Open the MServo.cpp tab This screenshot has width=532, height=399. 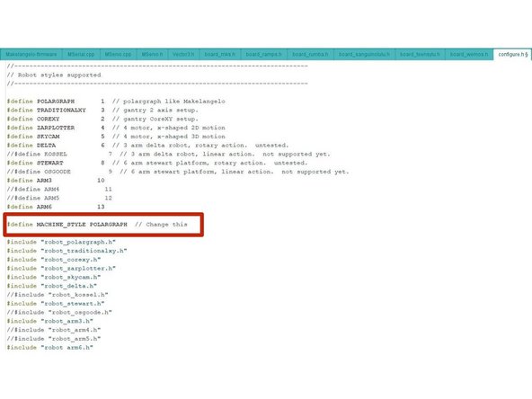tap(118, 54)
